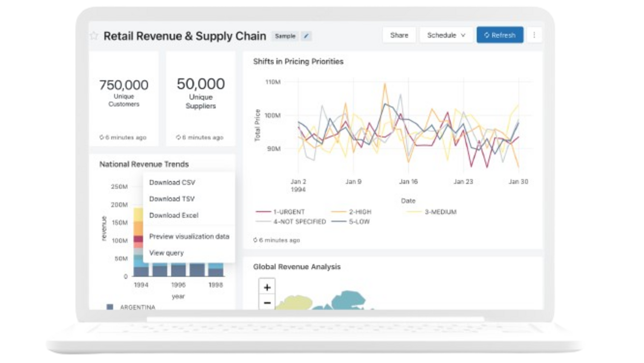Click the pencil edit icon beside Sample
644x363 pixels.
click(306, 36)
